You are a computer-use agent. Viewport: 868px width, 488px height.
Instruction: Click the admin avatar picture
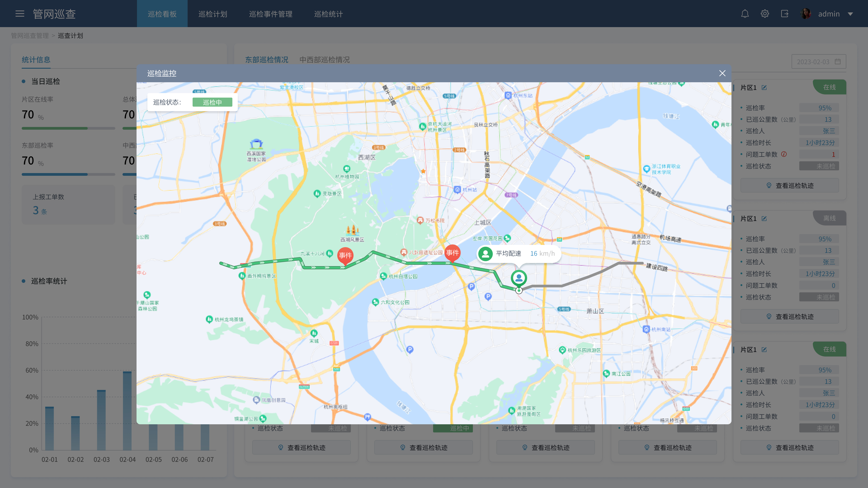pos(806,14)
